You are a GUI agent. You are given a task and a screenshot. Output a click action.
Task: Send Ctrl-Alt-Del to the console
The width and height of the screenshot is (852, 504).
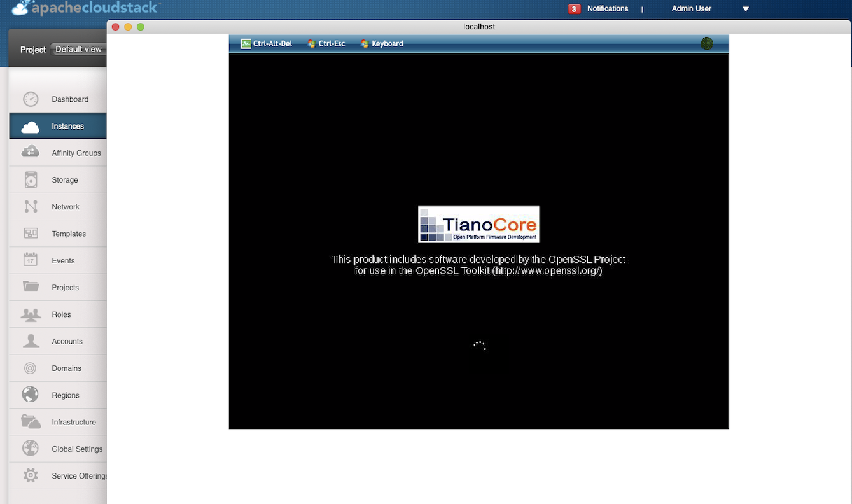(267, 44)
